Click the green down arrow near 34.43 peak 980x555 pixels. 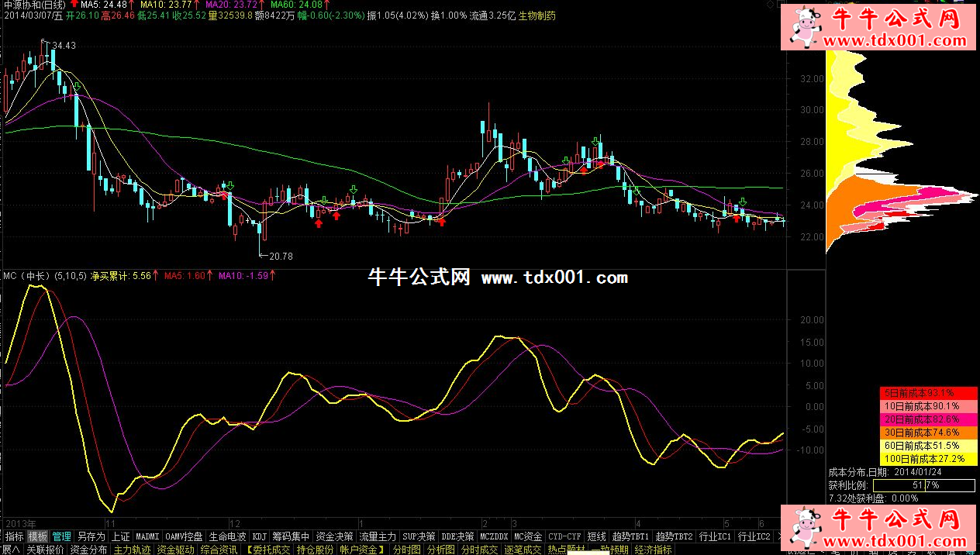78,85
